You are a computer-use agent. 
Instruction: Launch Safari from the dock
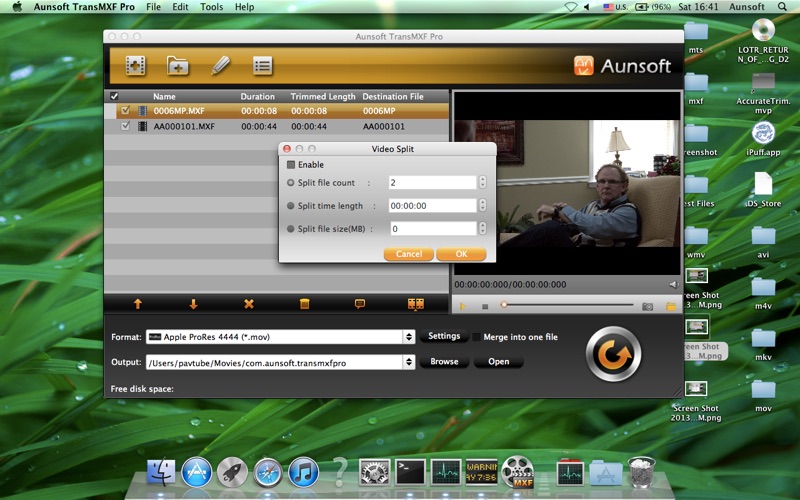coord(268,472)
